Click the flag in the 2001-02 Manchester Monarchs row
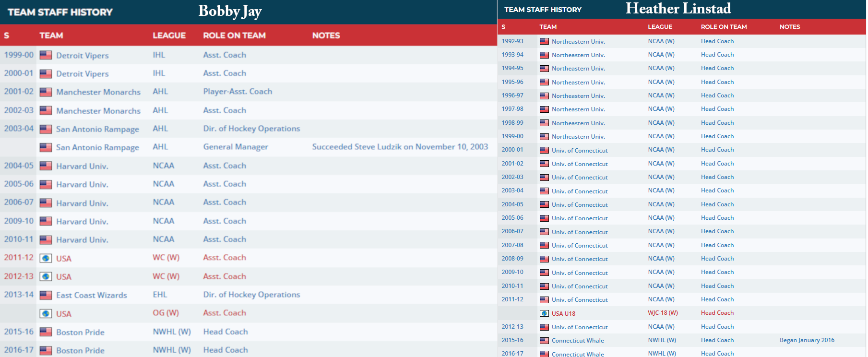This screenshot has width=868, height=357. click(x=46, y=92)
